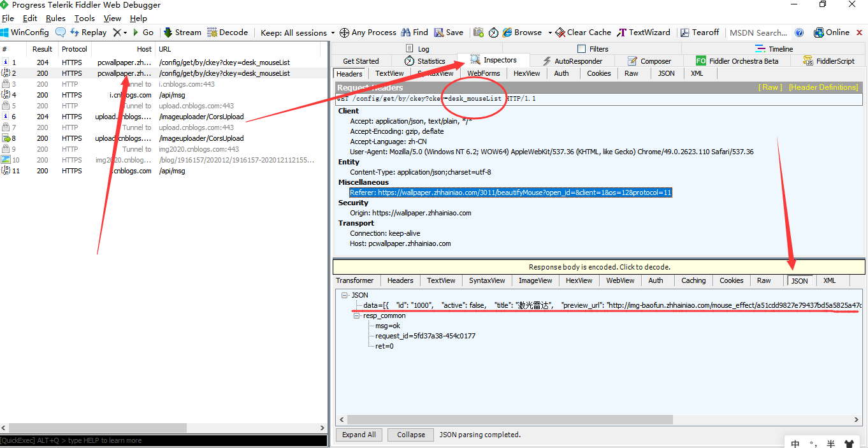Click the response body encoded decode bar
This screenshot has height=448, width=868.
point(599,267)
